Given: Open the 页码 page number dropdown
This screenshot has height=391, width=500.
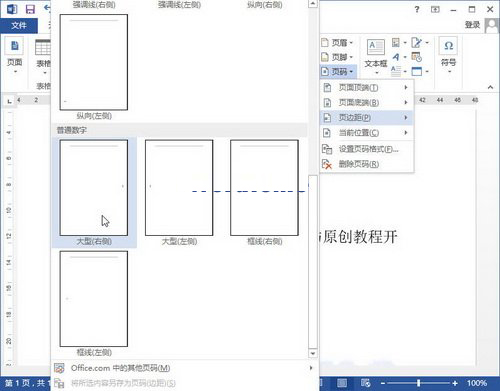Looking at the screenshot, I should pyautogui.click(x=337, y=71).
